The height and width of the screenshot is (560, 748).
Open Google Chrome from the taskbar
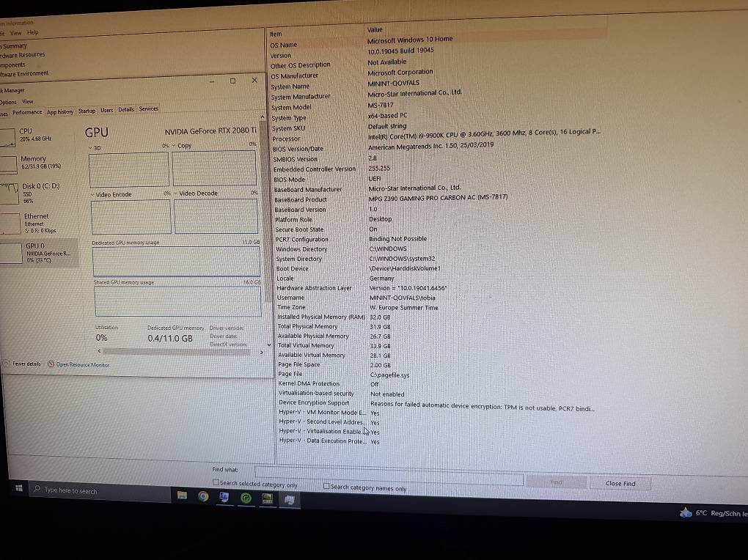[x=203, y=496]
